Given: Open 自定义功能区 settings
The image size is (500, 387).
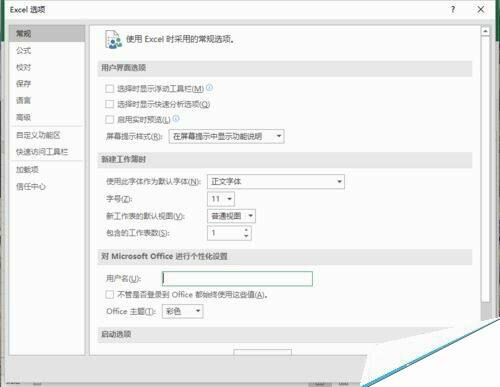Looking at the screenshot, I should 47,135.
